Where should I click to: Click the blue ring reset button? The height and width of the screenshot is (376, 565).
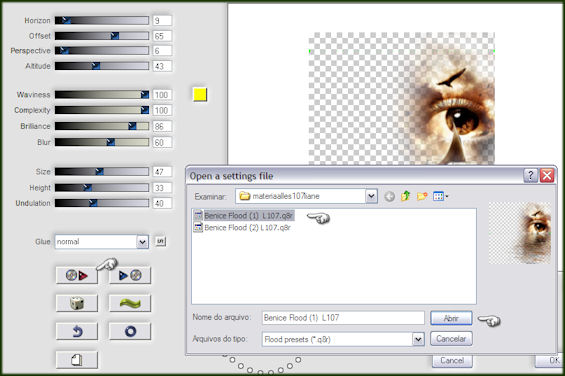(x=130, y=331)
